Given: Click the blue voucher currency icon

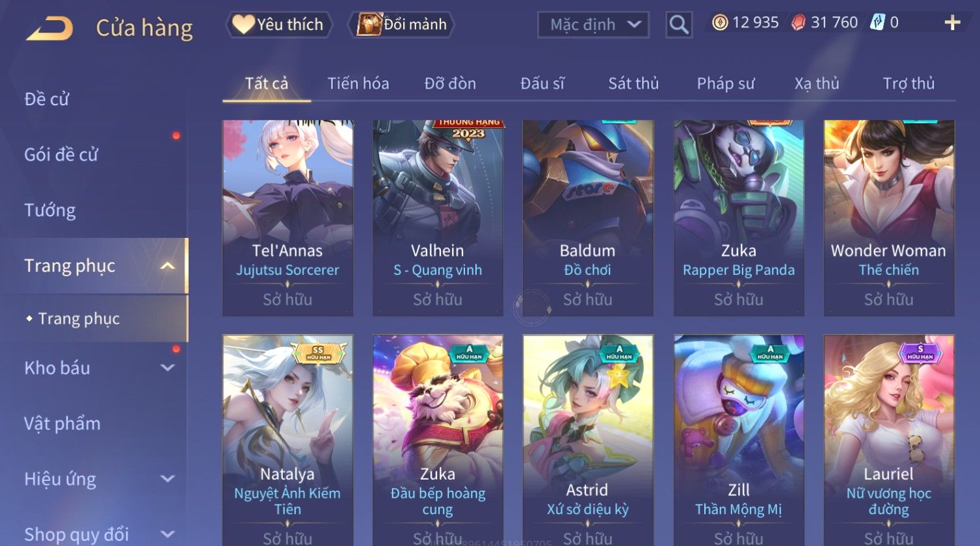Looking at the screenshot, I should (877, 23).
